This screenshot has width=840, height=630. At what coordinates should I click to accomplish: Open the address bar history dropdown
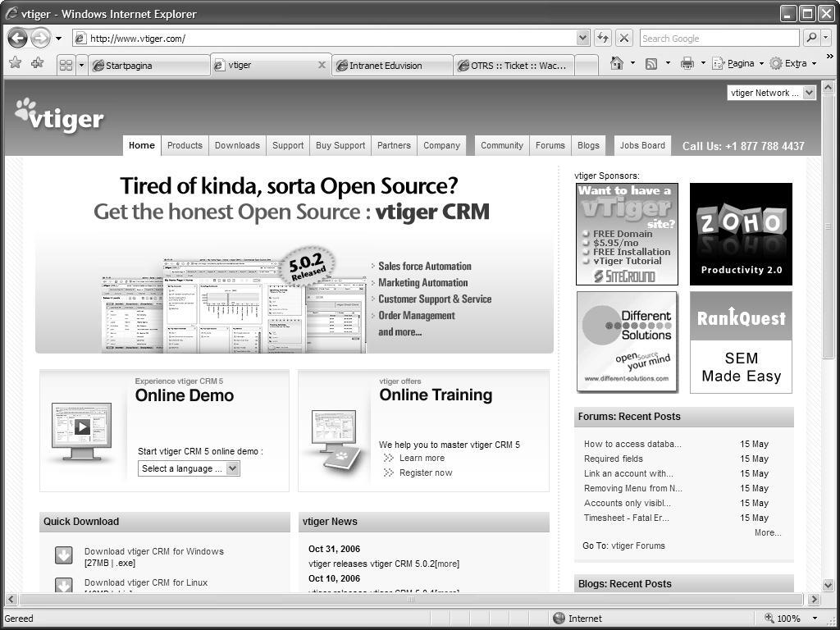click(583, 38)
